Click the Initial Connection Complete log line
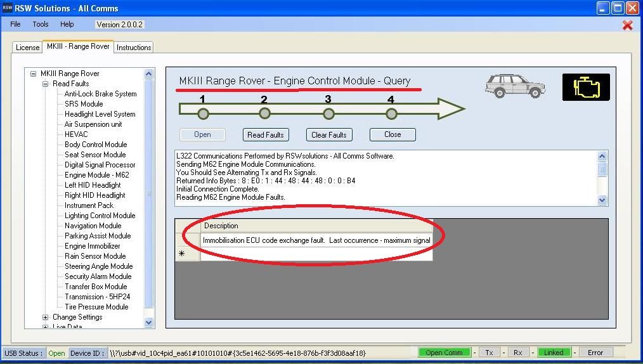The height and width of the screenshot is (364, 643). point(218,189)
